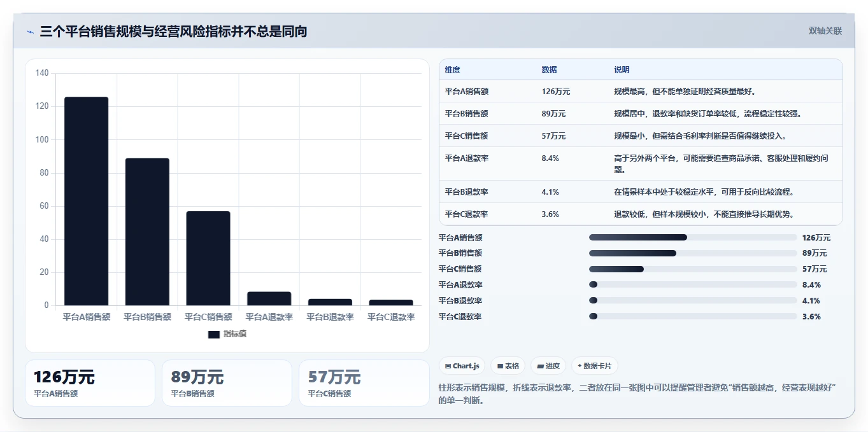Click the 平台A退款率 progress bar

tap(693, 284)
